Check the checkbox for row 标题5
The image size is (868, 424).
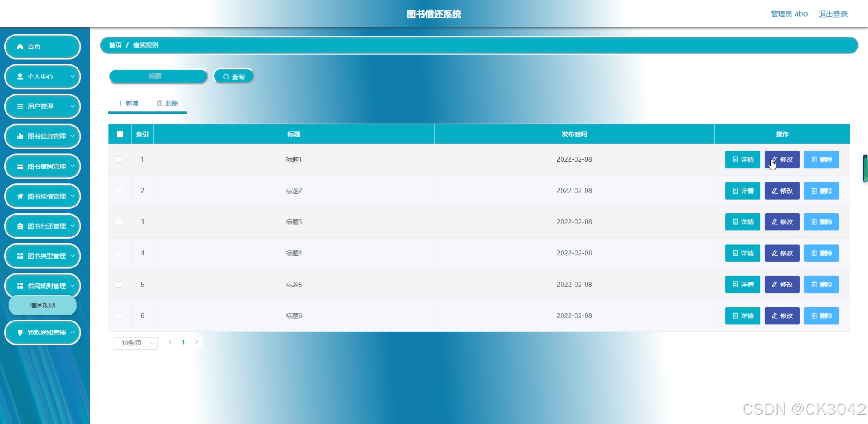pos(119,285)
